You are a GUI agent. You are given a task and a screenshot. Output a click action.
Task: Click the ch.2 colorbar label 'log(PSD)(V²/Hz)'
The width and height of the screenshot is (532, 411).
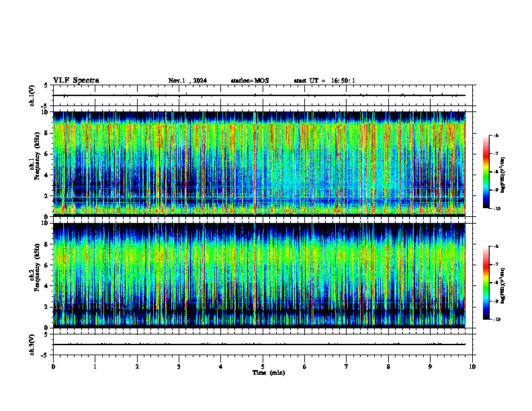tap(503, 286)
